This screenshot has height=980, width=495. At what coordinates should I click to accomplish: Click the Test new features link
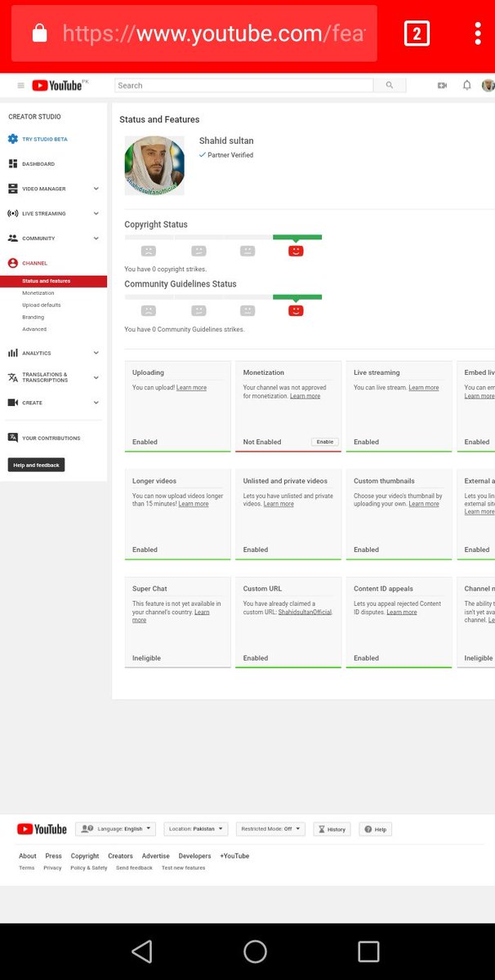point(184,868)
